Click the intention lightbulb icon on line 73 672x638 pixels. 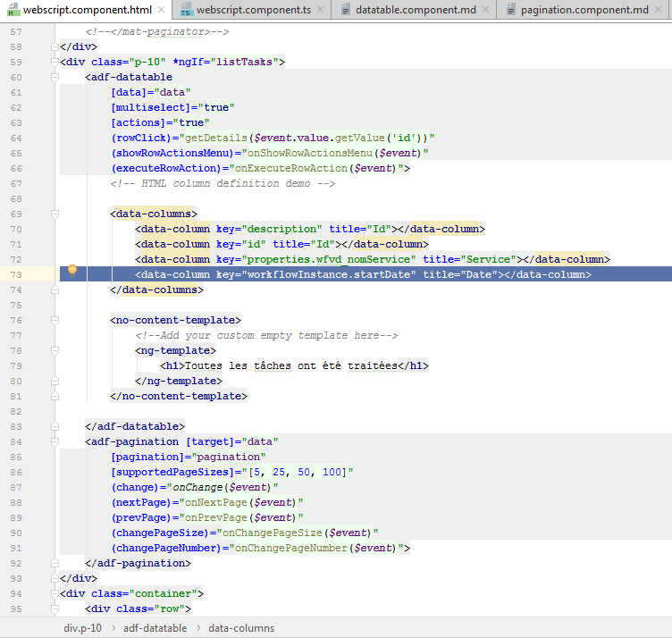[72, 271]
